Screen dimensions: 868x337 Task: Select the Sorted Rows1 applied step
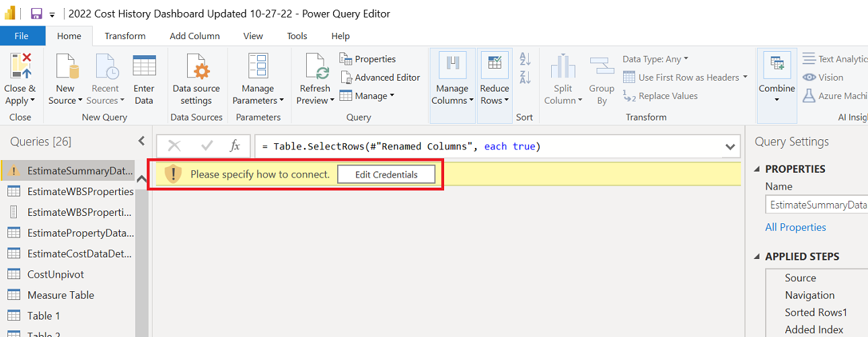pyautogui.click(x=817, y=313)
